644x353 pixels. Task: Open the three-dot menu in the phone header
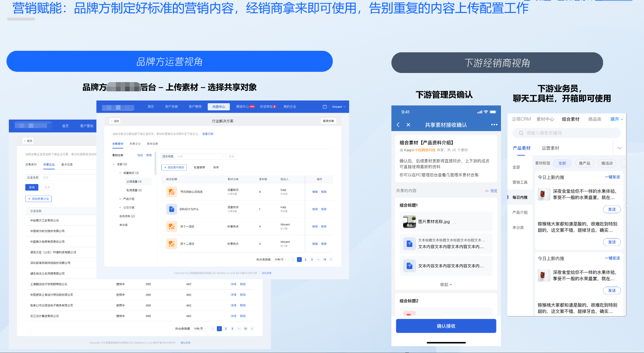tap(494, 125)
